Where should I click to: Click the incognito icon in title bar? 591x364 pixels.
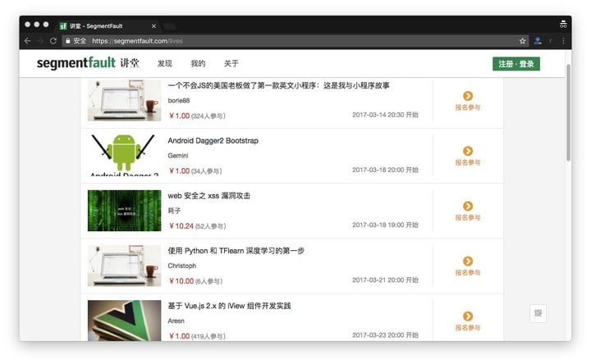(x=563, y=24)
